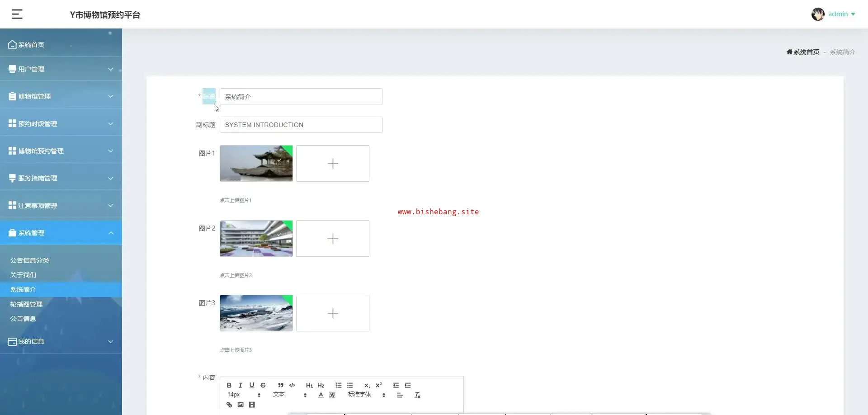Open the text alignment options
Image resolution: width=868 pixels, height=415 pixels.
click(x=400, y=395)
